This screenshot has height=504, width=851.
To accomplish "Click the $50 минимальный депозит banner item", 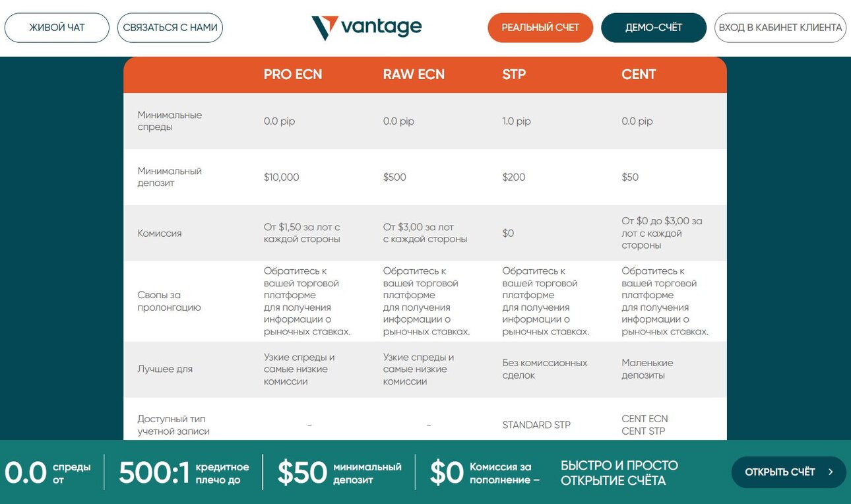I will pos(339,472).
